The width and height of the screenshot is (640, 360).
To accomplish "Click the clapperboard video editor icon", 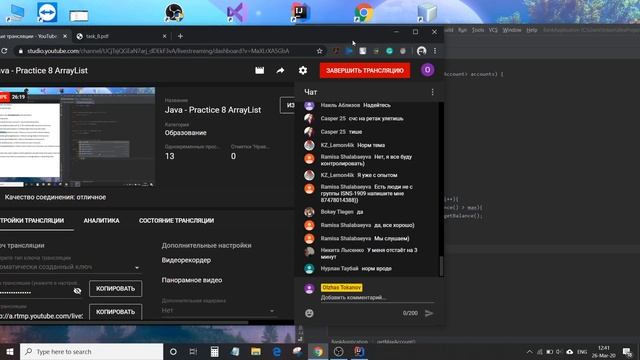I will point(260,71).
